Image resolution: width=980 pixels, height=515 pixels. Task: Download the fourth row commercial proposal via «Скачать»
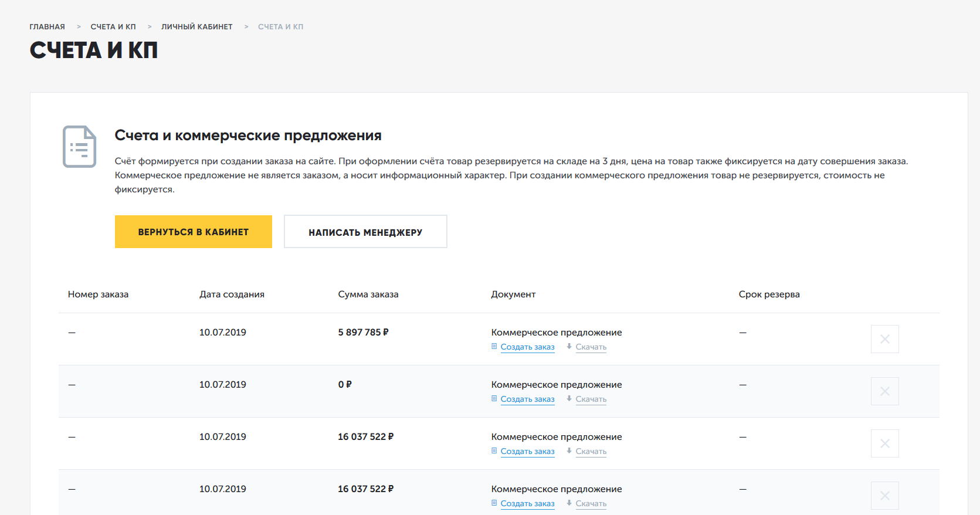coord(591,504)
